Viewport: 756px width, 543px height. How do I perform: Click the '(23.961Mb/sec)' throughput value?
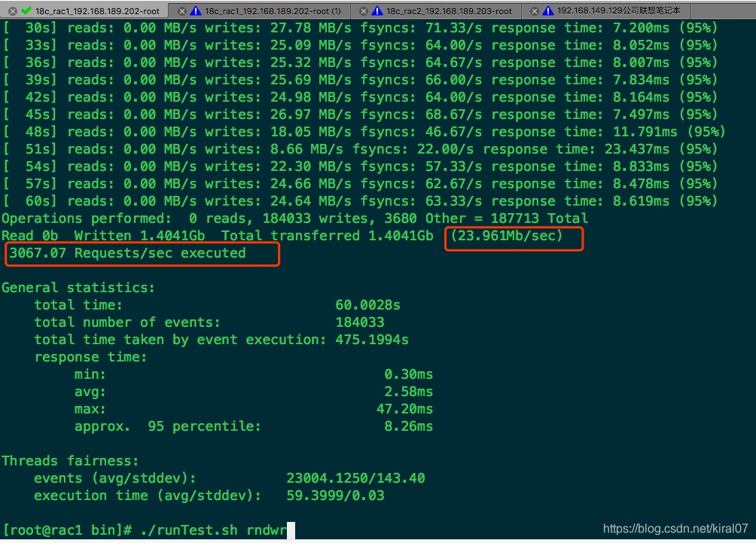click(506, 235)
